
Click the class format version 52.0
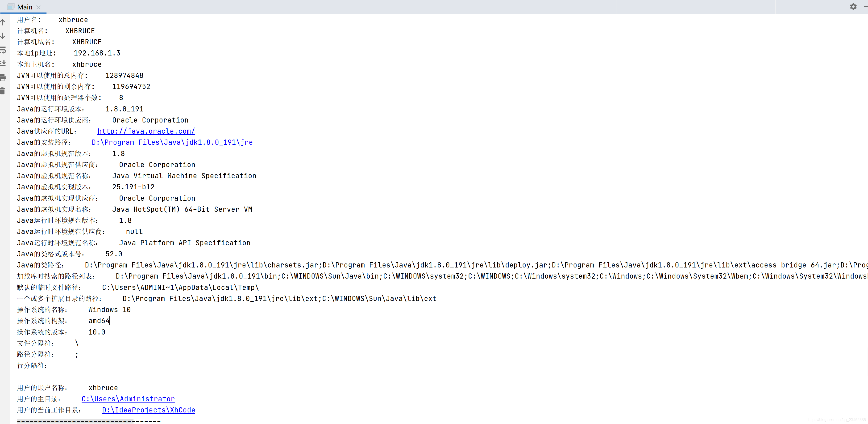tap(114, 254)
